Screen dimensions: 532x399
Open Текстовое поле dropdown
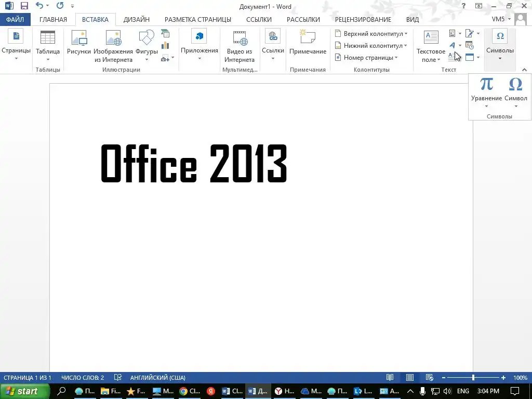point(431,46)
